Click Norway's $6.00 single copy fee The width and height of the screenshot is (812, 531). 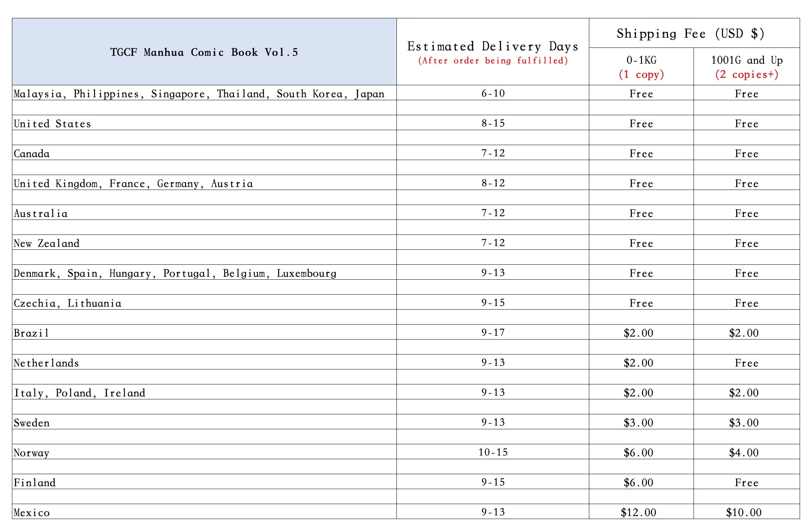point(638,452)
